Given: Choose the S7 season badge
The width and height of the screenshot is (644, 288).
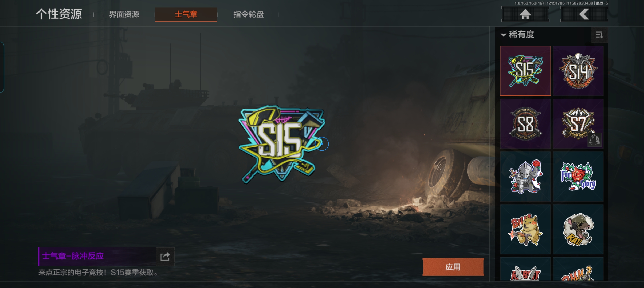Looking at the screenshot, I should [x=578, y=124].
